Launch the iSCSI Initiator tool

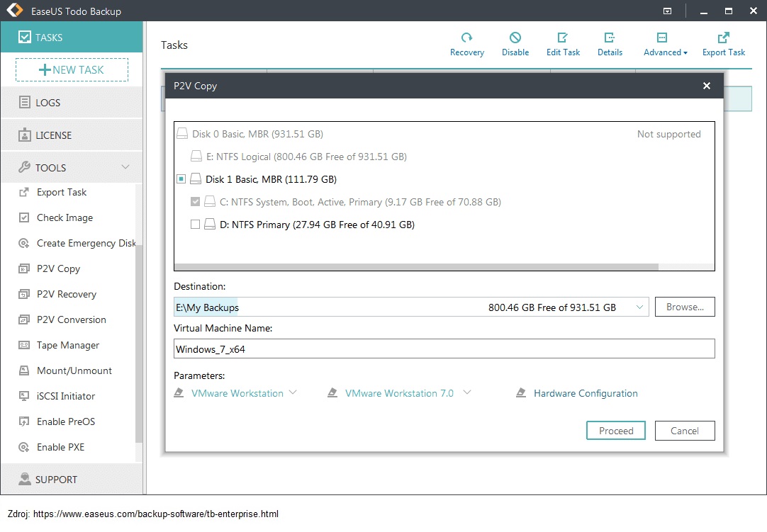(66, 397)
